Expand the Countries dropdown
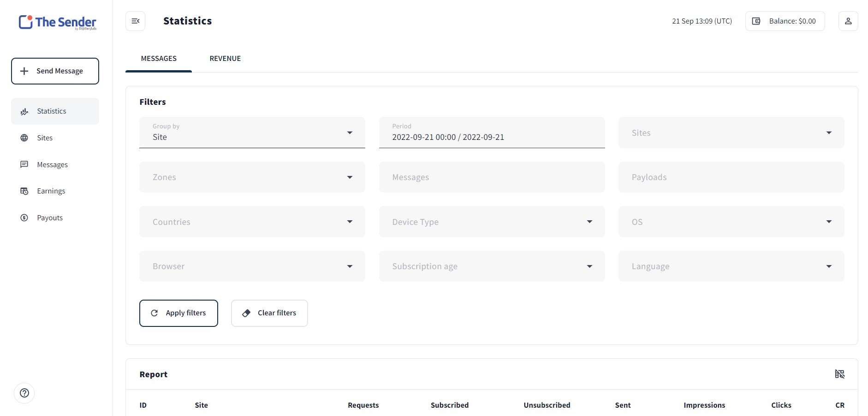Screen dimensions: 868x416 click(252, 222)
